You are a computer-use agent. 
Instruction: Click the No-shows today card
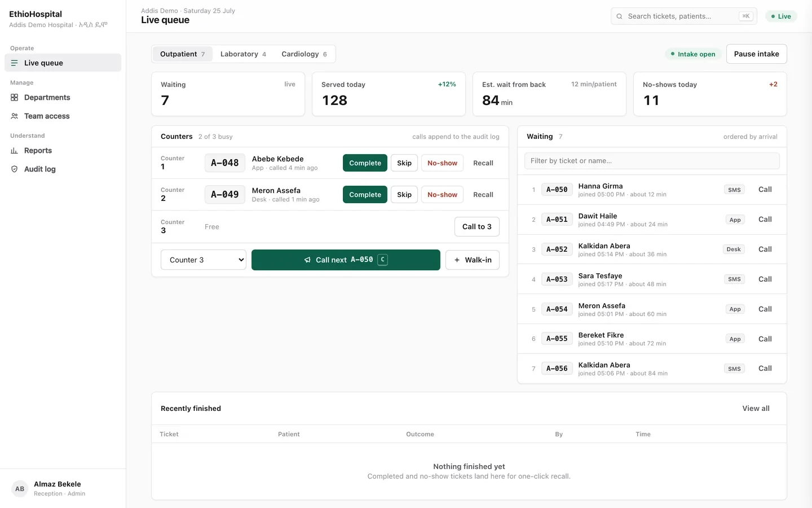(710, 94)
